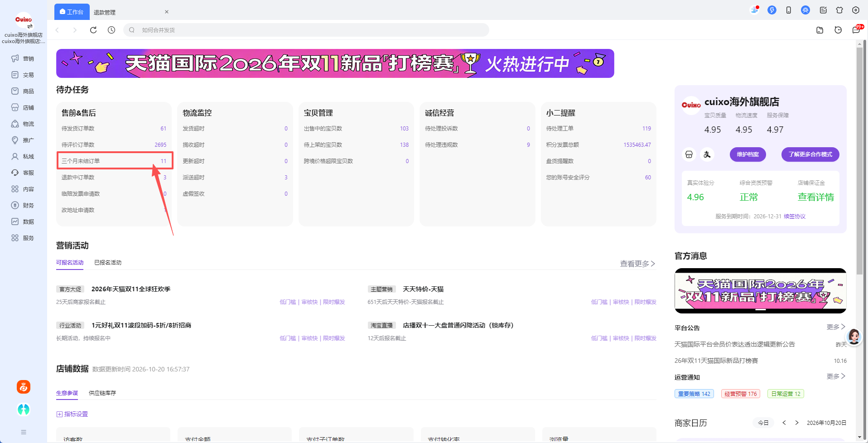
Task: Switch shop via arrows beside Cuixo logo
Action: click(30, 26)
